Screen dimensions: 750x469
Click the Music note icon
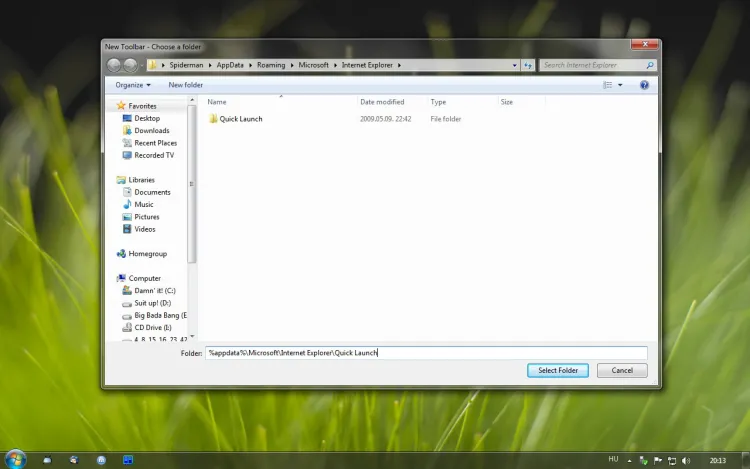(127, 204)
